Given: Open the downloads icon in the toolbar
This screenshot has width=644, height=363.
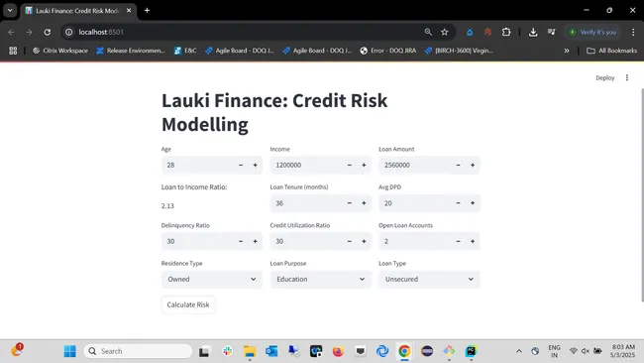Looking at the screenshot, I should (533, 32).
